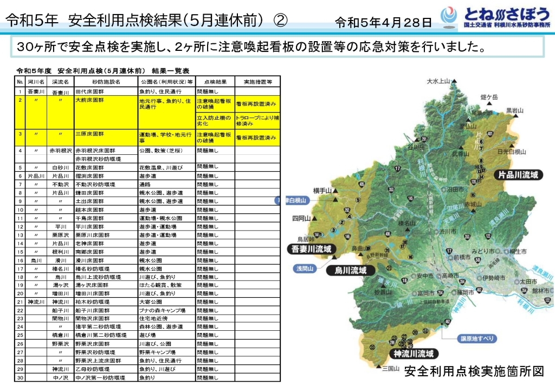
Task: Click the 赤城山 label on the map
Action: (473, 204)
